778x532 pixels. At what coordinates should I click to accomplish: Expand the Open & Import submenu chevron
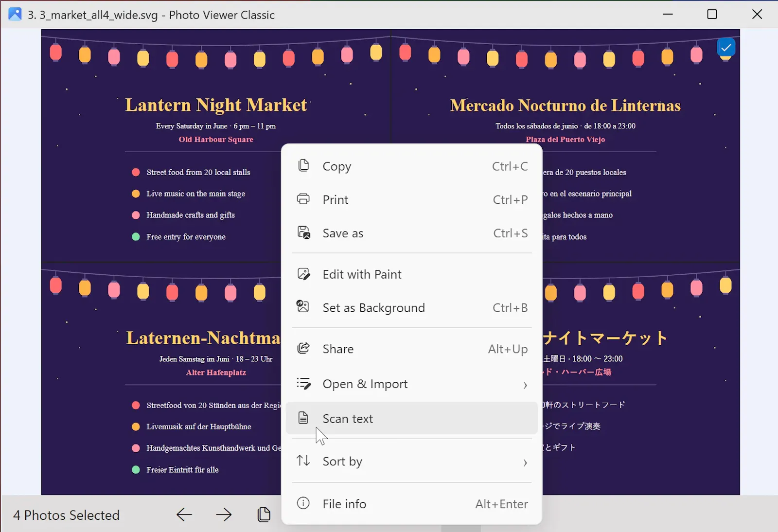click(525, 385)
